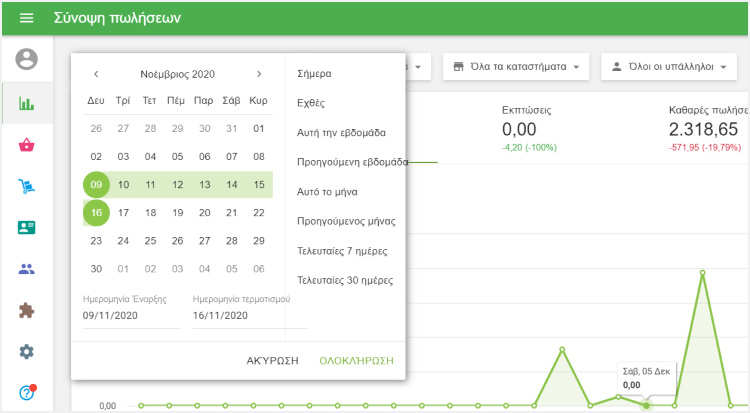Open the help question mark icon

(x=27, y=392)
